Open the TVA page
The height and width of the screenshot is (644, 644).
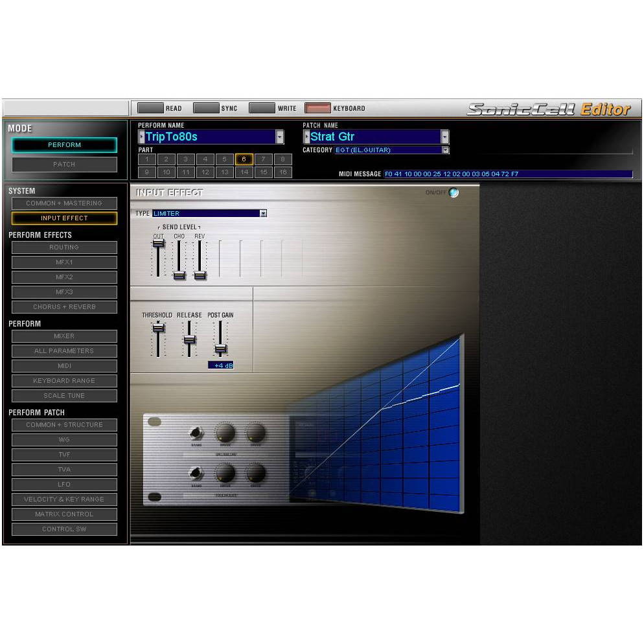pyautogui.click(x=65, y=470)
